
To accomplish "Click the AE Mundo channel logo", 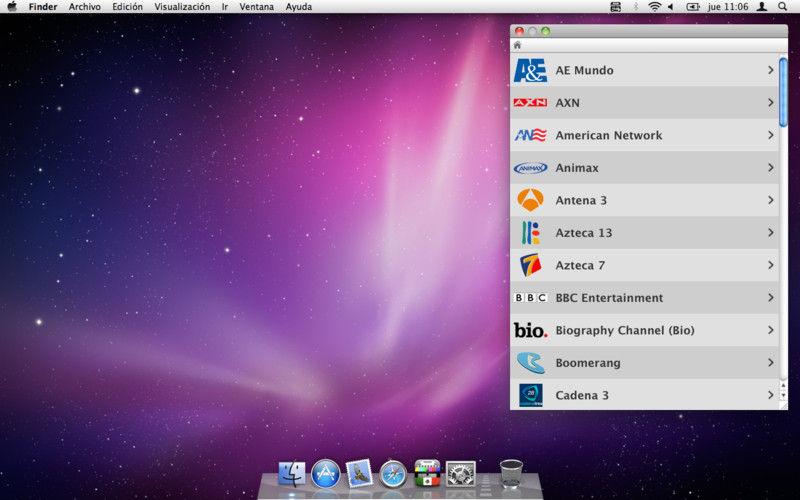I will 530,70.
